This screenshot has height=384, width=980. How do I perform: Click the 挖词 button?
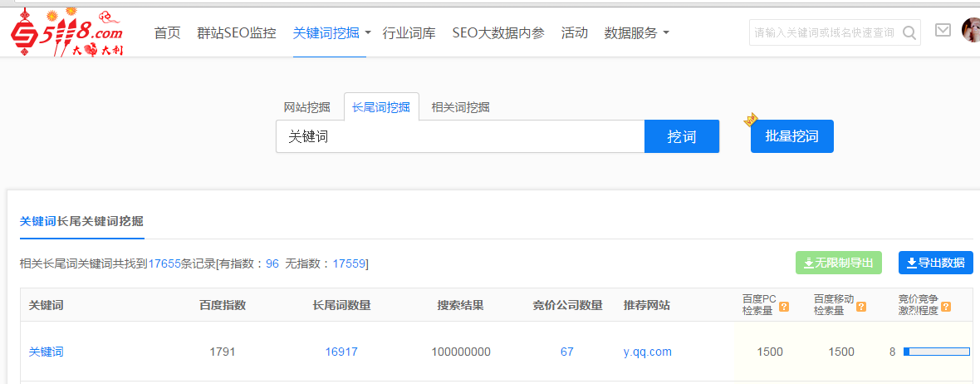[682, 136]
